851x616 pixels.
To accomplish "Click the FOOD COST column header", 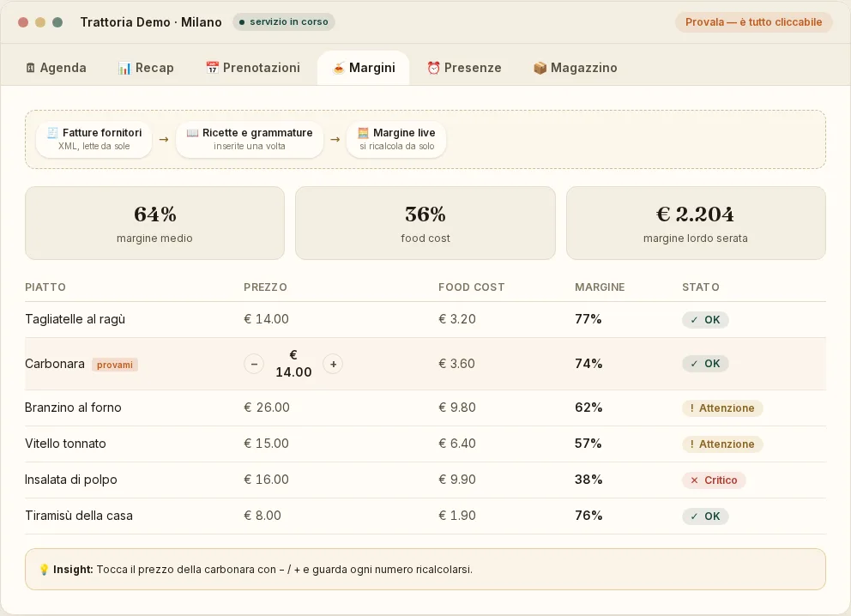I will [x=472, y=287].
